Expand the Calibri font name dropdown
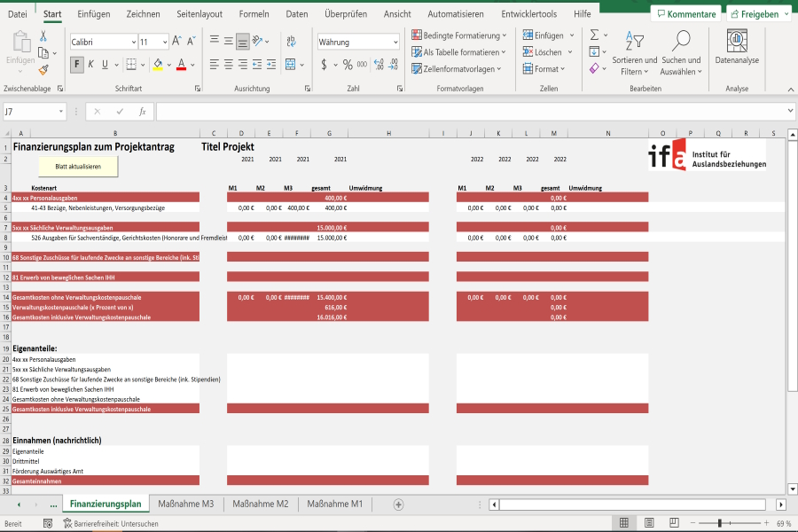This screenshot has width=798, height=532. click(x=133, y=42)
